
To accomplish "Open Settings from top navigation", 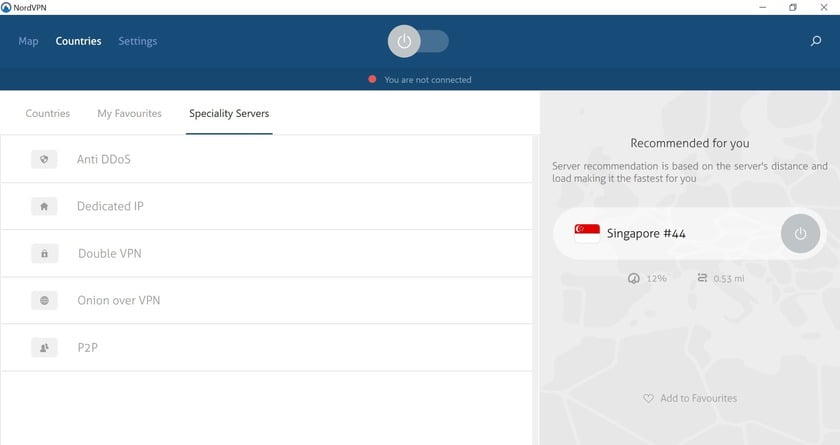I will click(x=138, y=41).
